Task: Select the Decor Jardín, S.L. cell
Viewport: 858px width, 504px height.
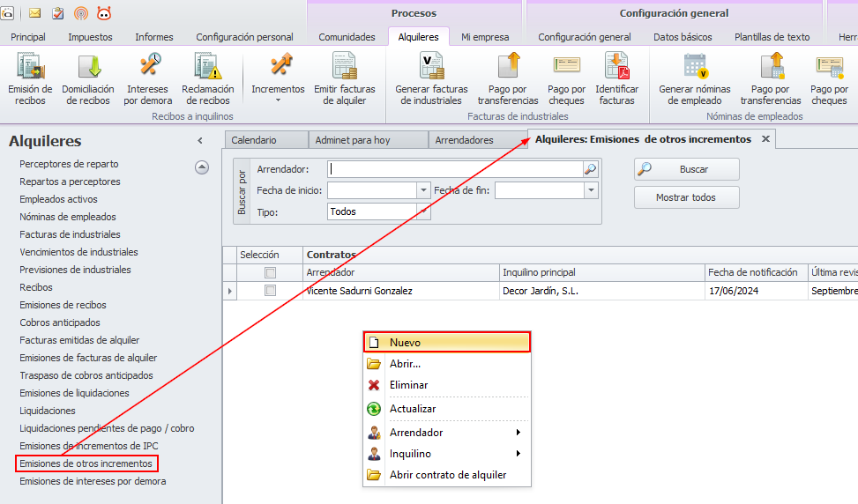Action: coord(602,292)
